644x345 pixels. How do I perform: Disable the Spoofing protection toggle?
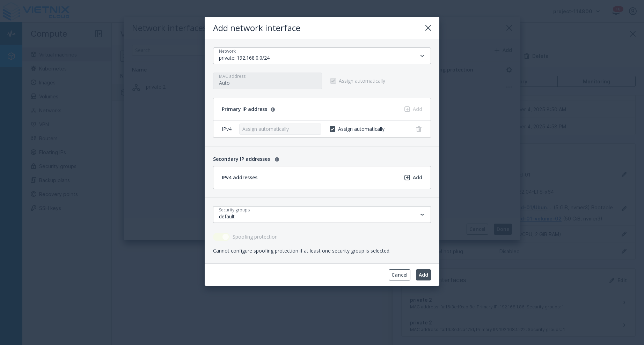tap(221, 237)
